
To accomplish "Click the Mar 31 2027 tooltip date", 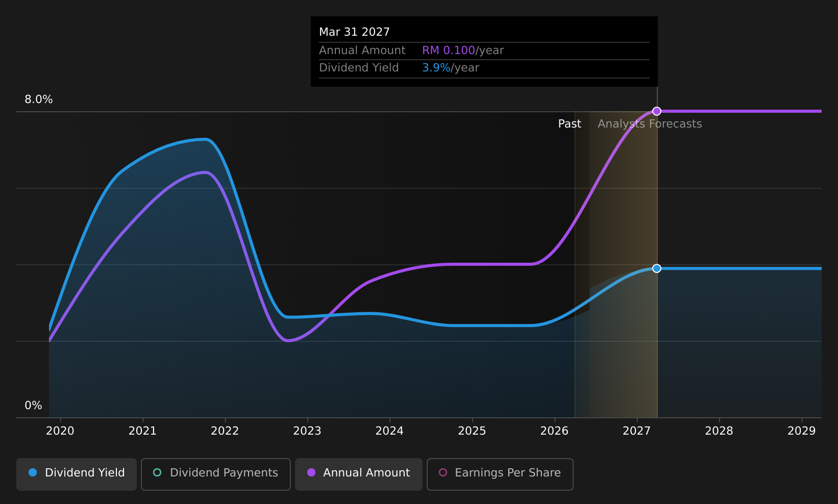I will pos(354,32).
